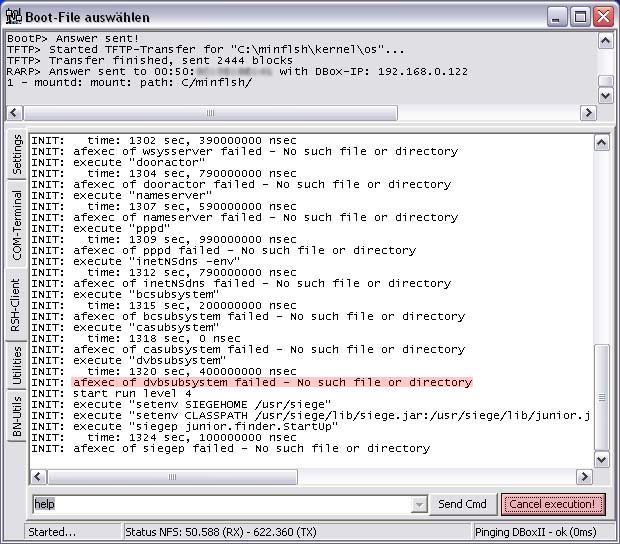The image size is (620, 544).
Task: Open the Utilities side tab
Action: click(x=17, y=368)
